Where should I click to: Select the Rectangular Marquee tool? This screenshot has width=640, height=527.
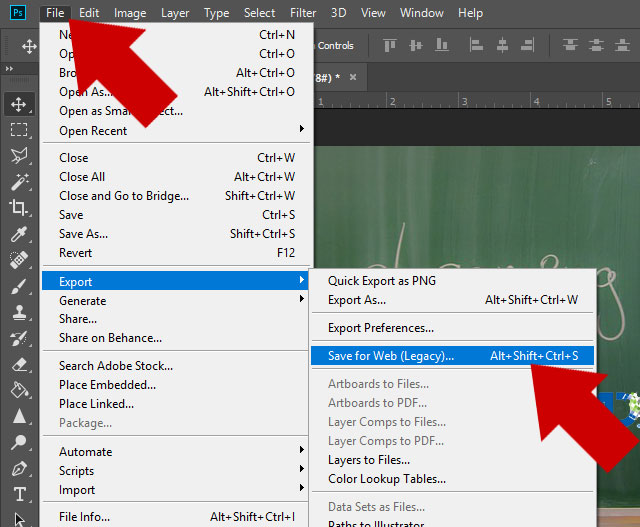coord(19,130)
